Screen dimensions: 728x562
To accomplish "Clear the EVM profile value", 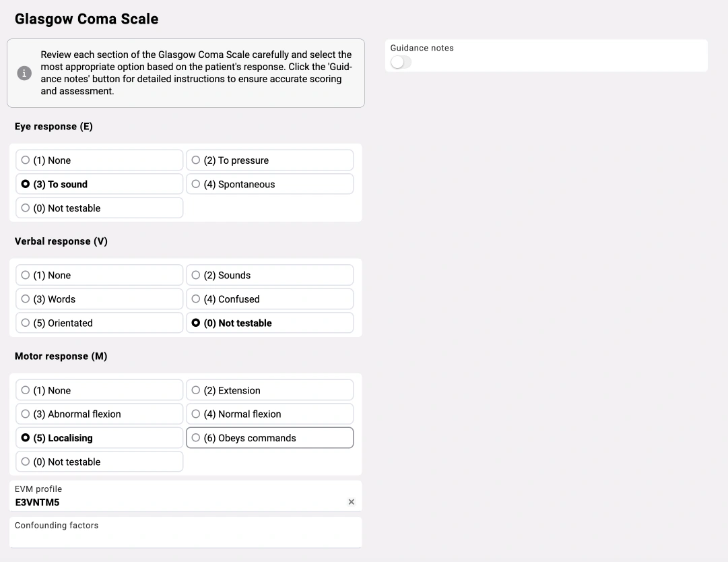I will tap(351, 502).
